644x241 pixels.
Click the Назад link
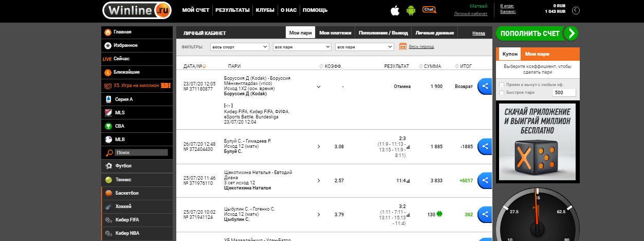pos(478,33)
